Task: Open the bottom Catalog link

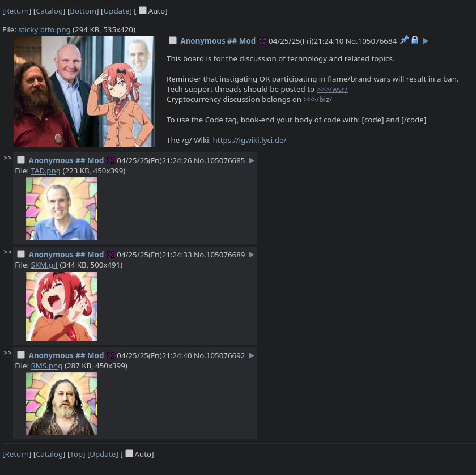Action: point(49,455)
